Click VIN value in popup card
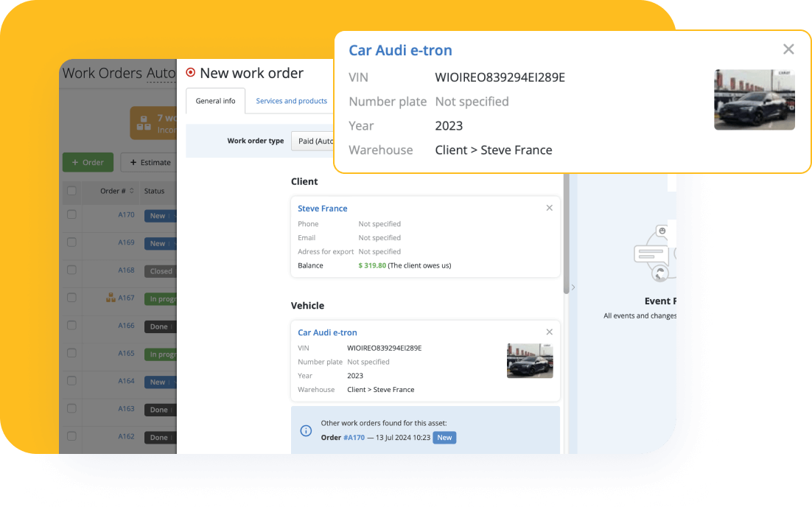 tap(500, 77)
